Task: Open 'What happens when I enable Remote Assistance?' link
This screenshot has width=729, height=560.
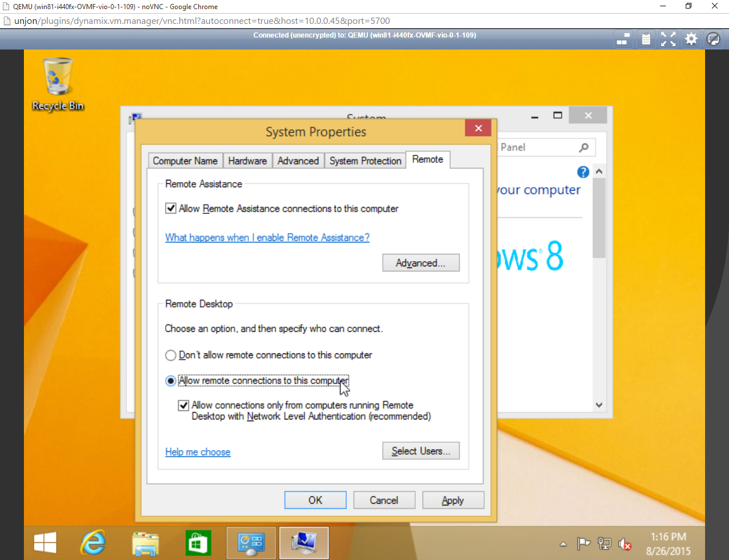Action: click(267, 237)
